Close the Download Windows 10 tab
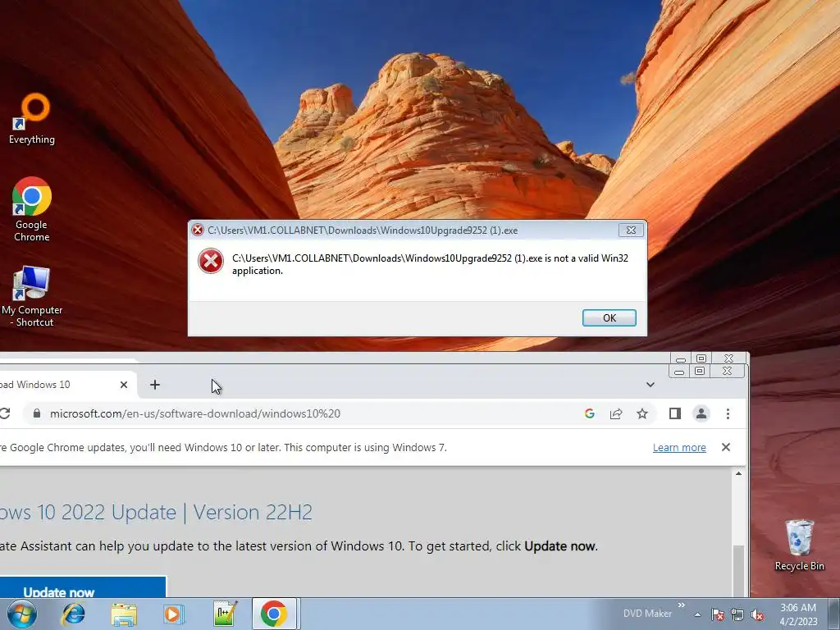The image size is (840, 630). pyautogui.click(x=124, y=385)
